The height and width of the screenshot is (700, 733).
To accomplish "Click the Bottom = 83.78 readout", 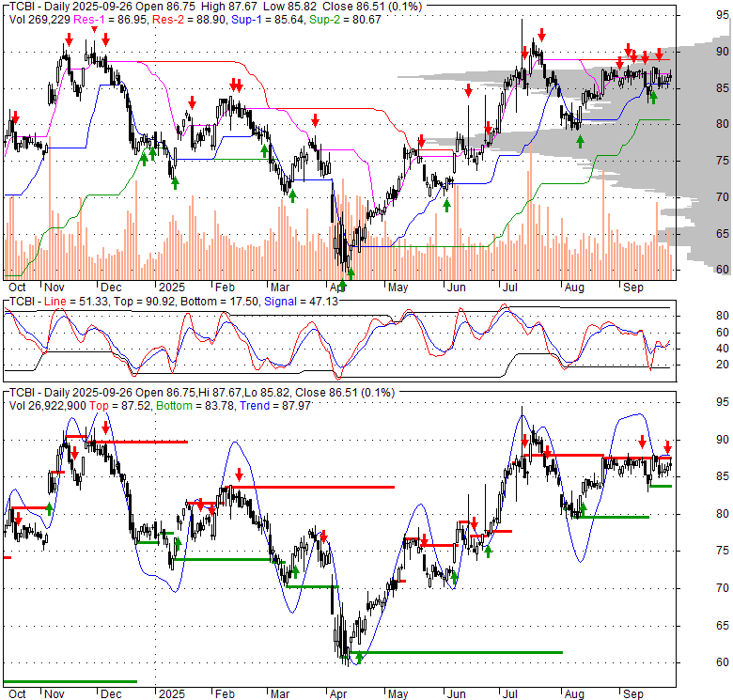I will [x=195, y=406].
